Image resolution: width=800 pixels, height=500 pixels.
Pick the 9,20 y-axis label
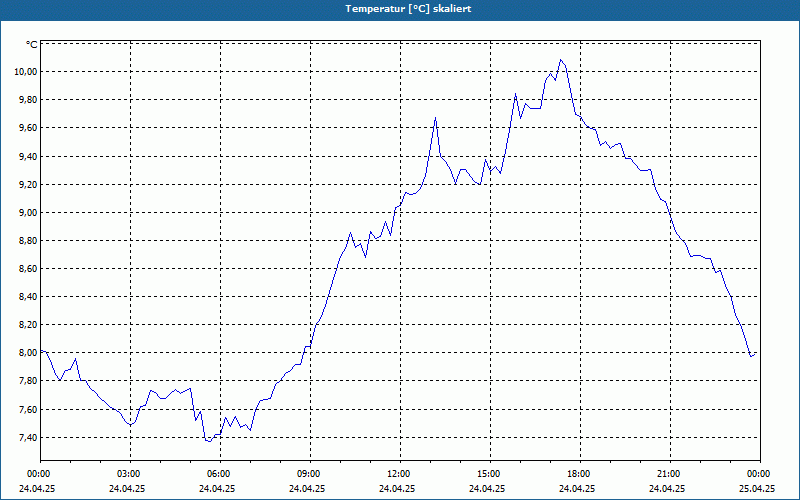tap(28, 184)
